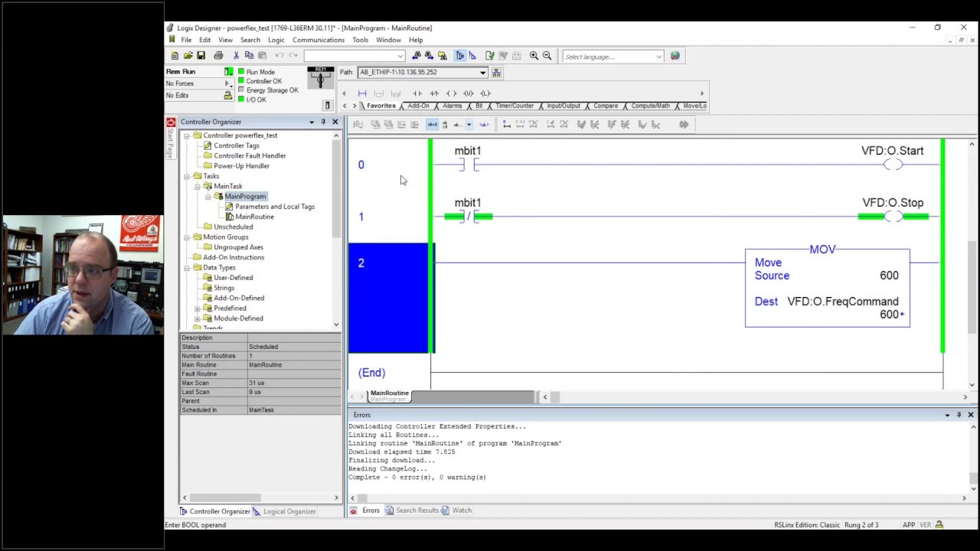This screenshot has height=551, width=980.
Task: Click the XIO mbit1 contact on rung 1
Action: click(469, 217)
